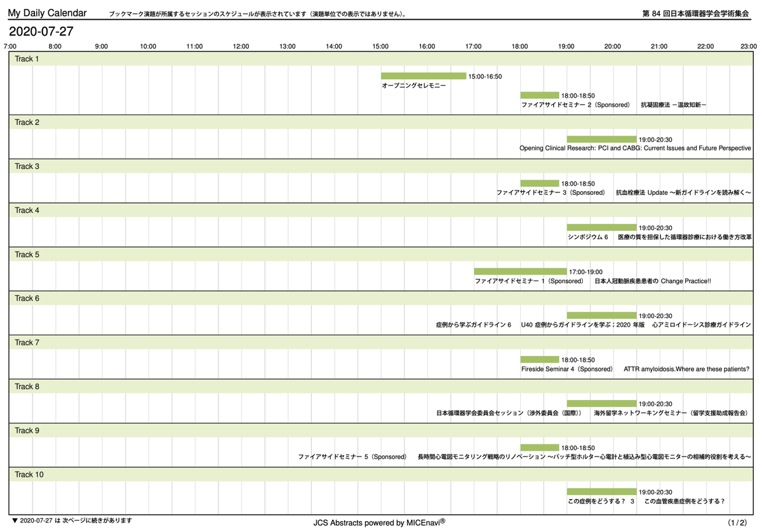Click the My Daily Calendar title
Screen dimensions: 762x532
(48, 13)
